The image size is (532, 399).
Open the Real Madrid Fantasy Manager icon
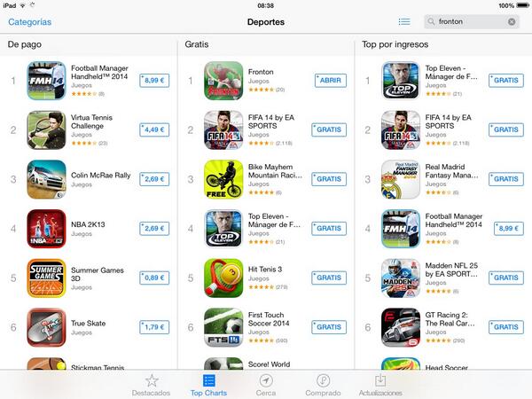click(401, 179)
